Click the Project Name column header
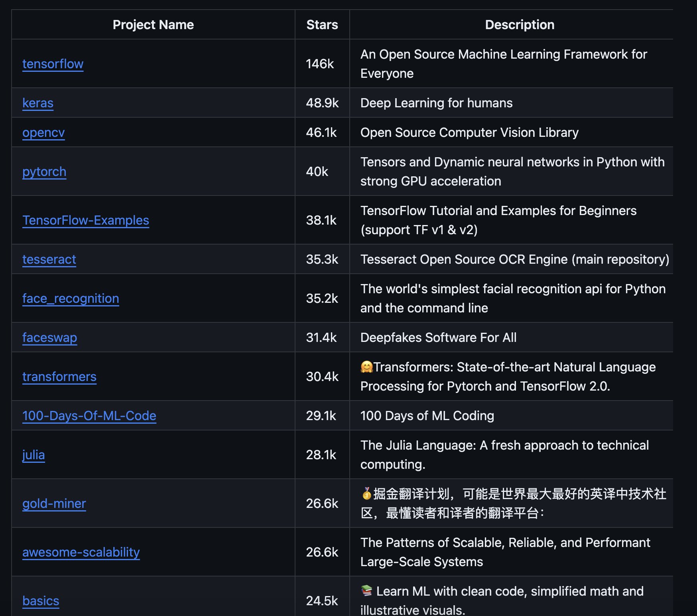This screenshot has width=697, height=616. coord(153,25)
